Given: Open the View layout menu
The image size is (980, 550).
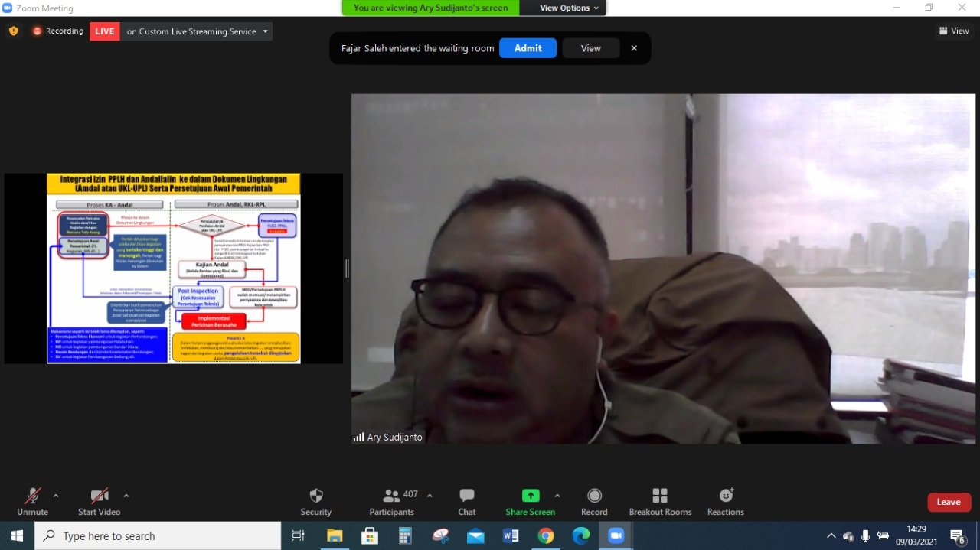Looking at the screenshot, I should pyautogui.click(x=954, y=31).
